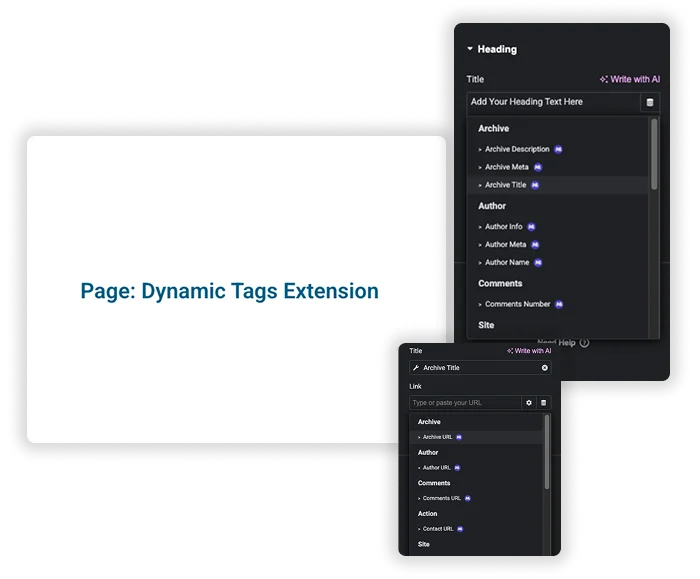Click the Page: Dynamic Tags Extension heading
700x579 pixels.
coord(229,291)
